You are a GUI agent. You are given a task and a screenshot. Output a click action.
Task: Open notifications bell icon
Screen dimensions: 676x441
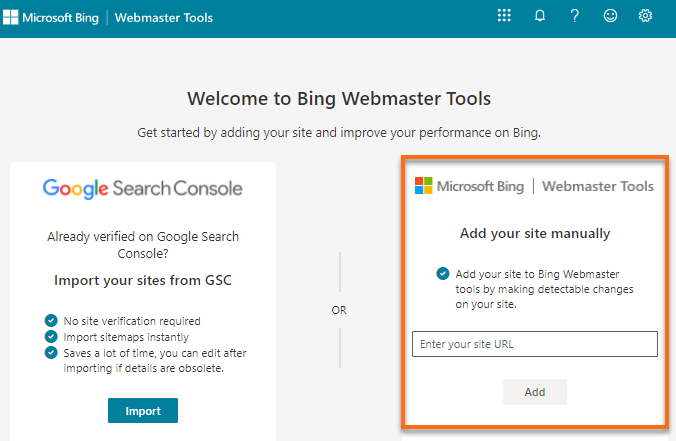tap(540, 16)
